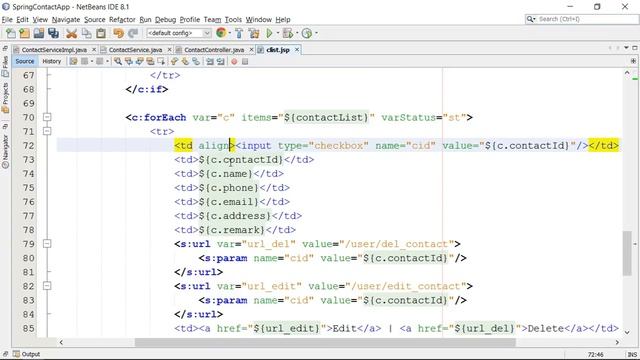Collapse the s:url fold at line 79
This screenshot has width=640, height=360.
47,244
